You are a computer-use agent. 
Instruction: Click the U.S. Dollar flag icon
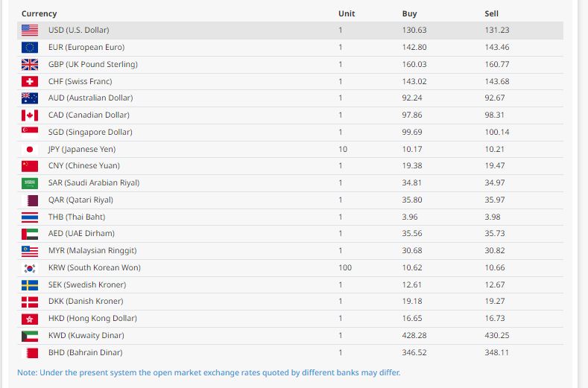(30, 31)
